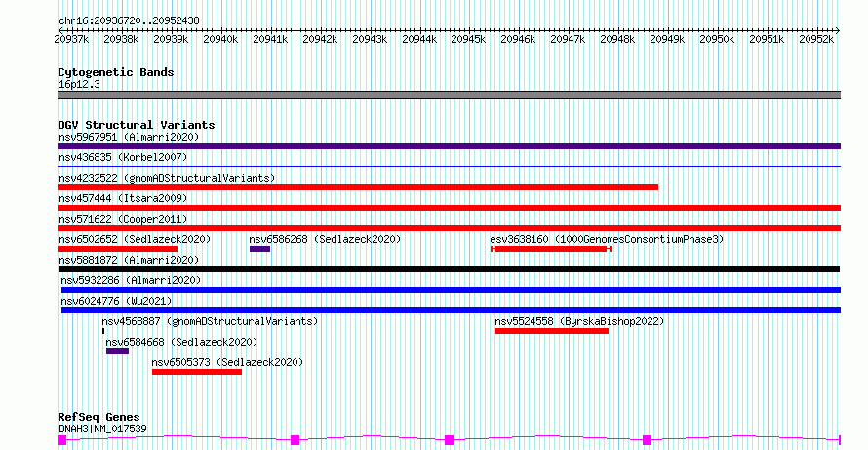Open nsv436835 (Korbel2007) variant label
The height and width of the screenshot is (450, 868).
pyautogui.click(x=123, y=157)
